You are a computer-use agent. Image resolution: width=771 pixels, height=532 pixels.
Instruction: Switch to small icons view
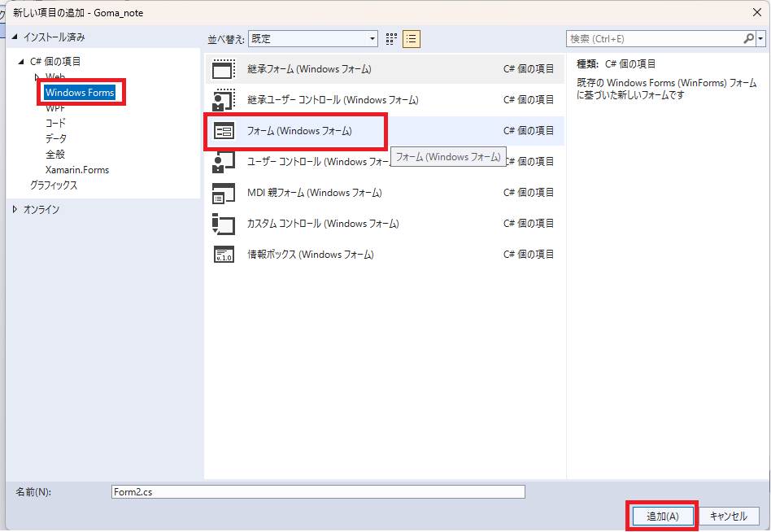(x=391, y=38)
